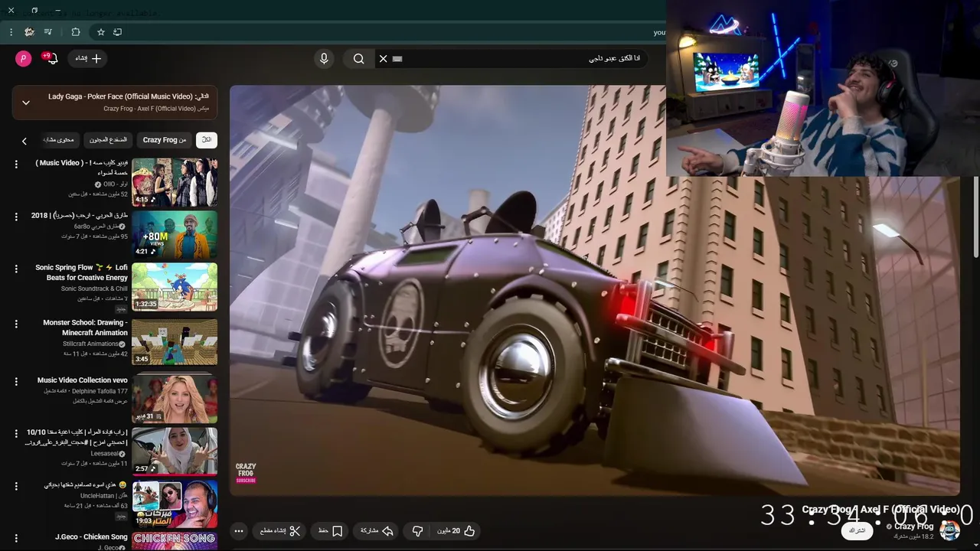Bookmark this page with the star icon
This screenshot has width=980, height=551.
coord(100,32)
